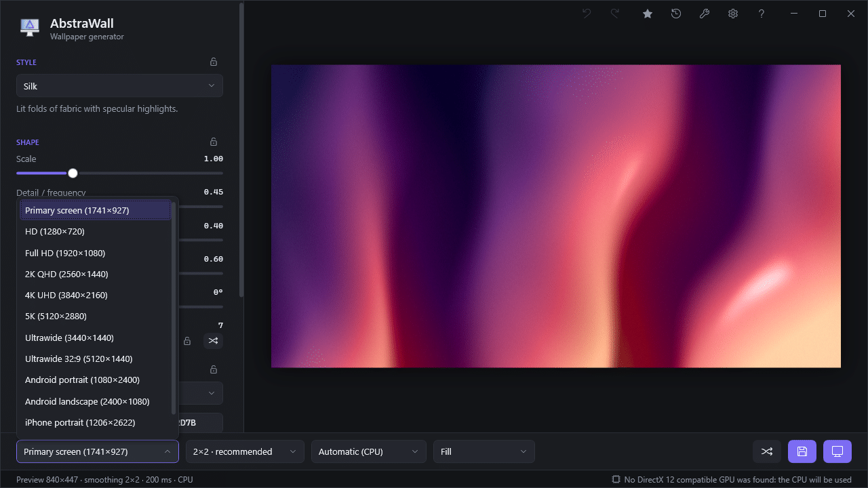
Task: Open the Fill mode dropdown
Action: (484, 451)
